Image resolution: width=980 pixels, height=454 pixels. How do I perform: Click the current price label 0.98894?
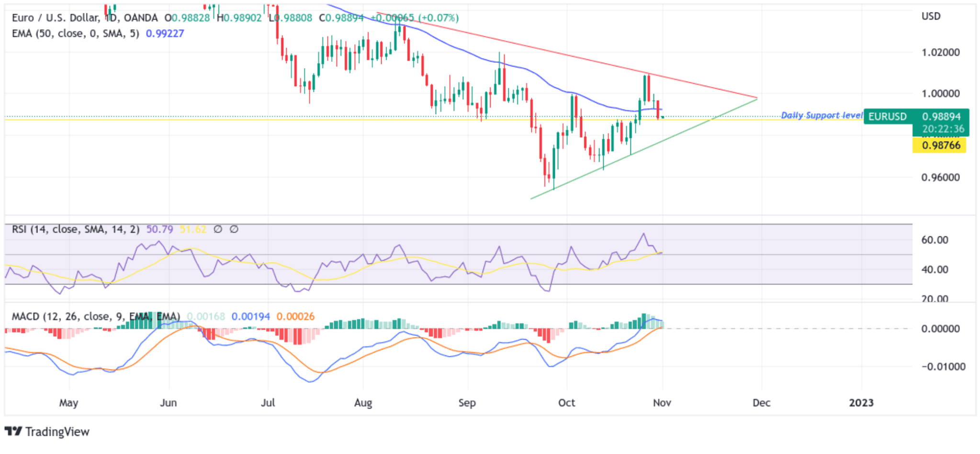coord(941,117)
